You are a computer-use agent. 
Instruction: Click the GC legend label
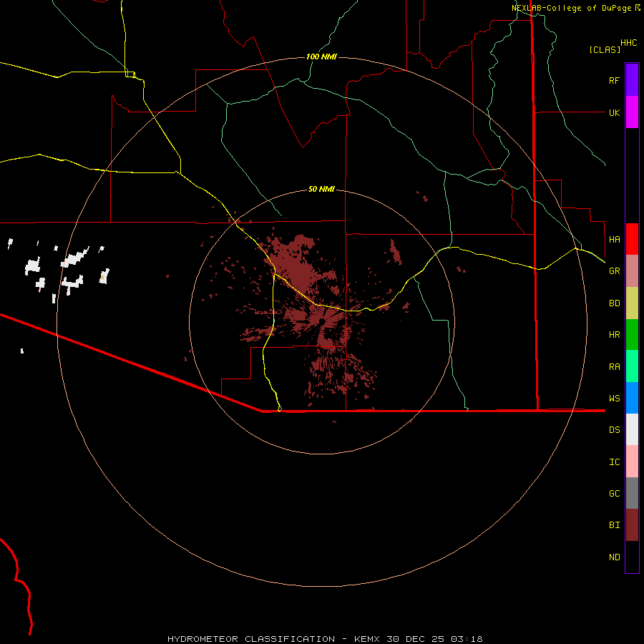tap(614, 494)
